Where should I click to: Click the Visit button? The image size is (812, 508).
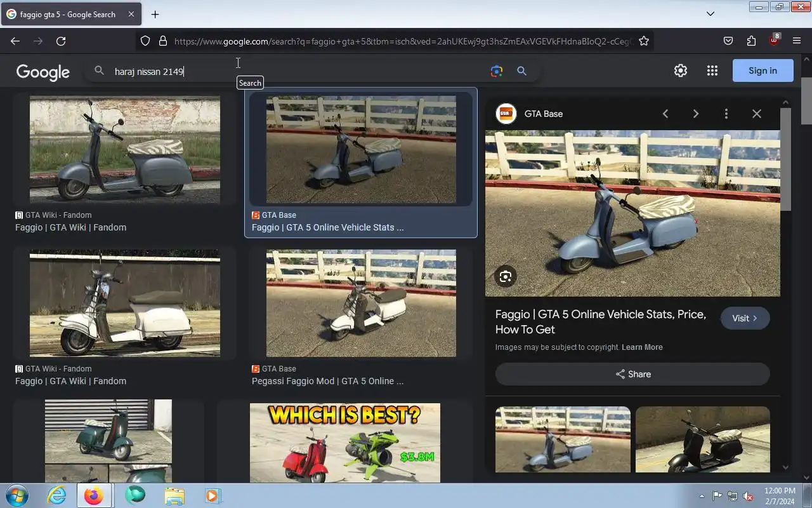coord(745,318)
